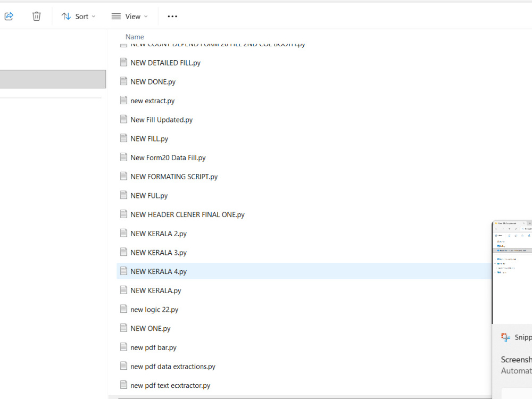Click file icon of new pdf bar.py
Viewport: 532px width, 399px height.
point(123,347)
